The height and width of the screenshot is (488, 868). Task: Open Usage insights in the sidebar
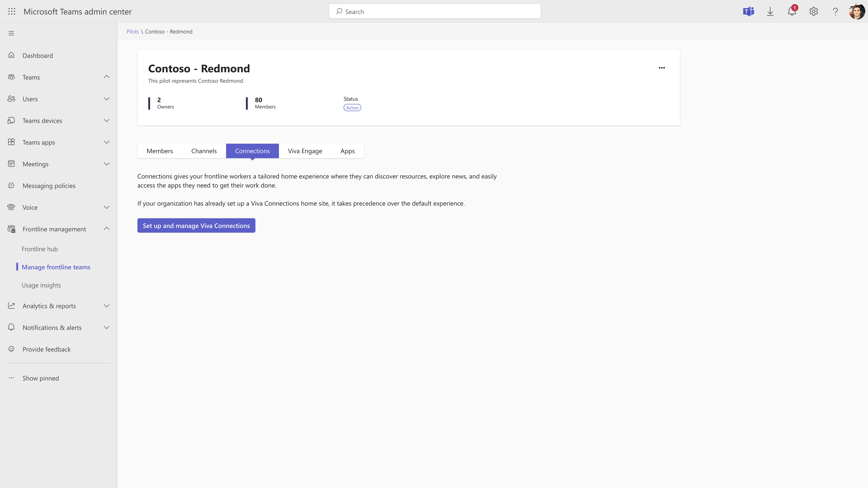click(41, 285)
